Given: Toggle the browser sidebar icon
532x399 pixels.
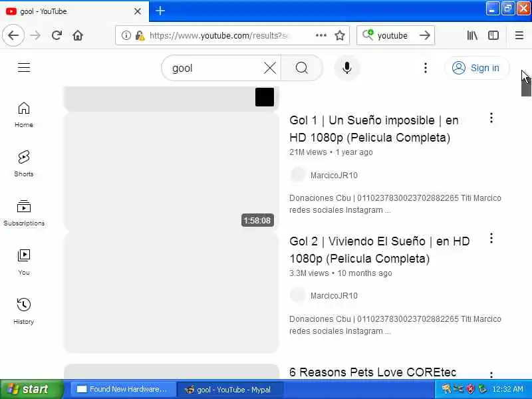Looking at the screenshot, I should pos(493,35).
